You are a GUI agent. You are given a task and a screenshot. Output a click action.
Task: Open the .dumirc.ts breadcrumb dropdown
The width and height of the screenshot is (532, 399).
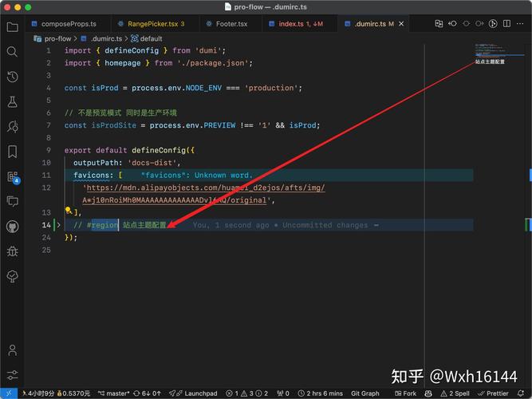pos(102,39)
